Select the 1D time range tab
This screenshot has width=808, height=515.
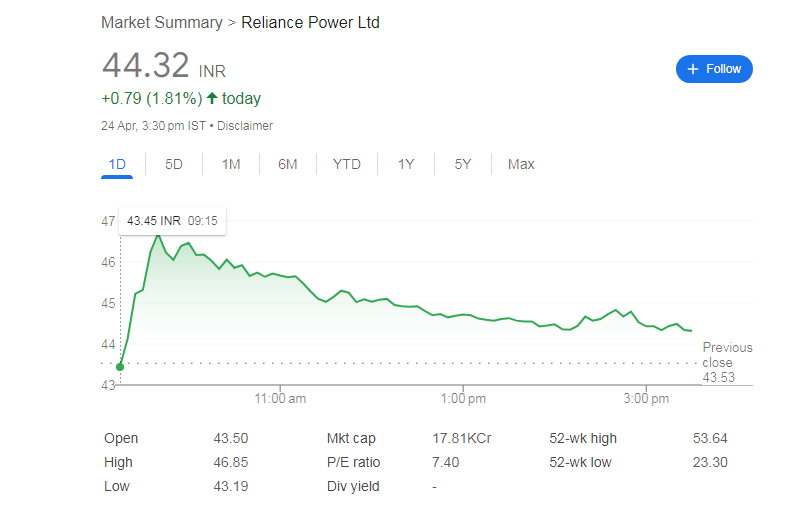(x=117, y=164)
